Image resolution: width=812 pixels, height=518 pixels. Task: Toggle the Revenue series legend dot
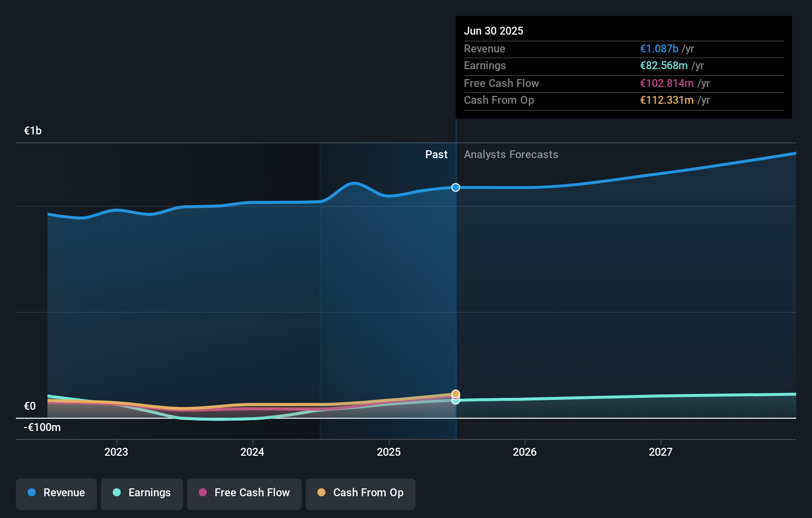[x=31, y=493]
